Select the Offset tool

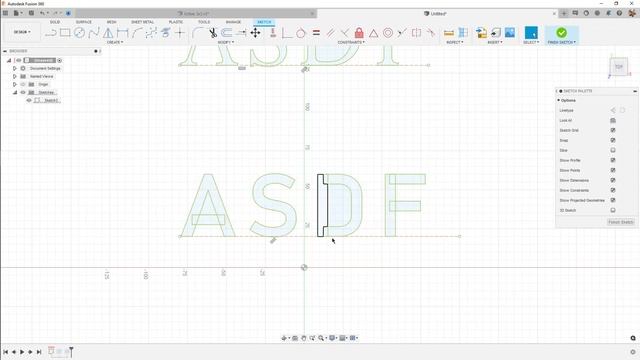[x=227, y=33]
